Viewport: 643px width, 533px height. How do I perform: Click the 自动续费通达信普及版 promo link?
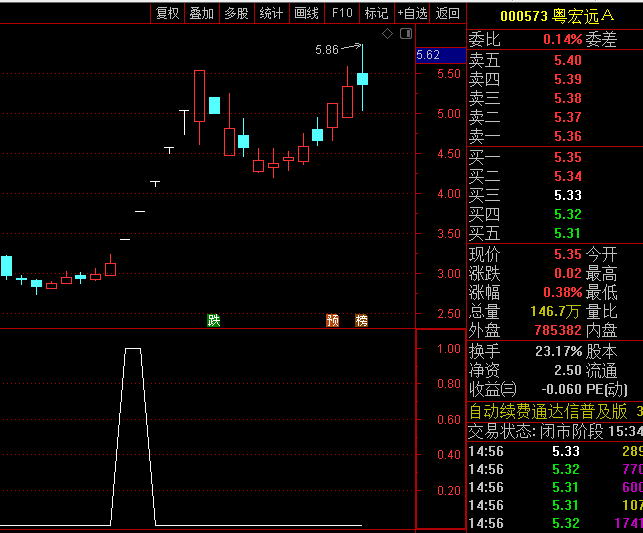click(548, 411)
